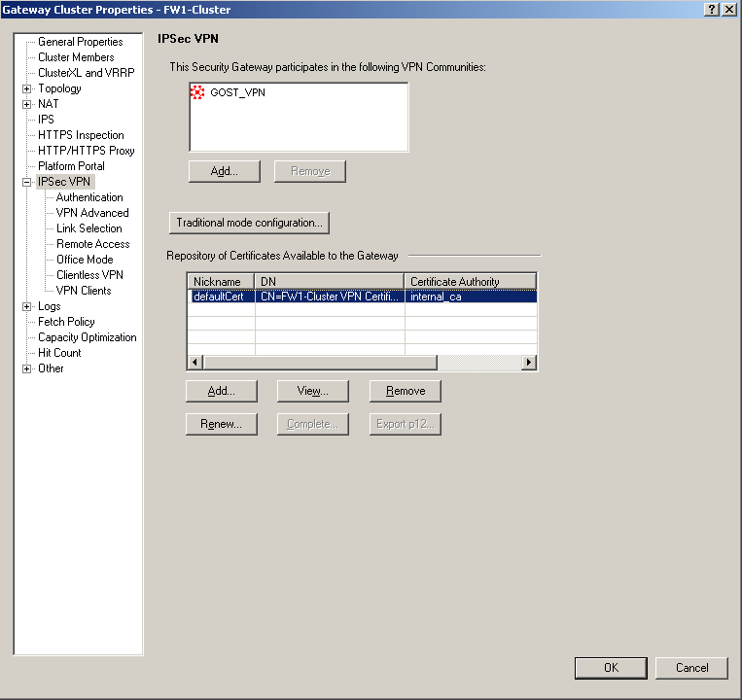Open General Properties page
Viewport: 742px width, 700px height.
point(81,42)
